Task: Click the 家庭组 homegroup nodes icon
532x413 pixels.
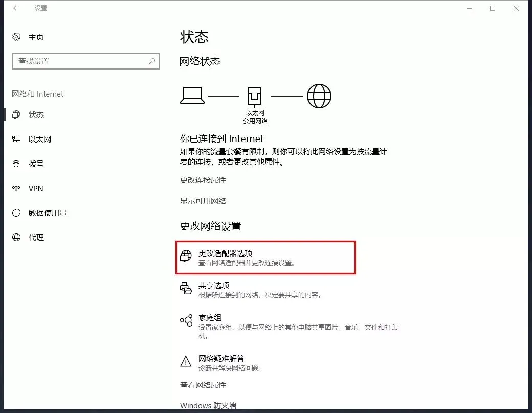Action: tap(186, 320)
